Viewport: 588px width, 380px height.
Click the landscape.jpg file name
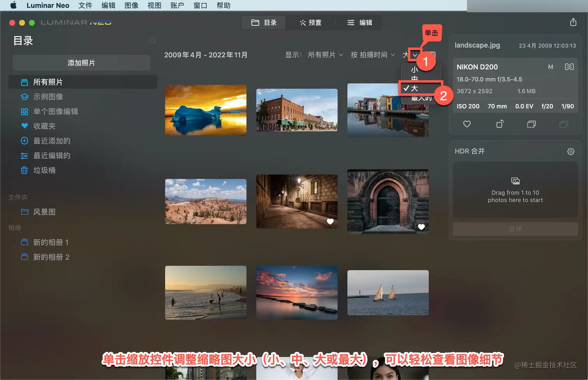[477, 45]
